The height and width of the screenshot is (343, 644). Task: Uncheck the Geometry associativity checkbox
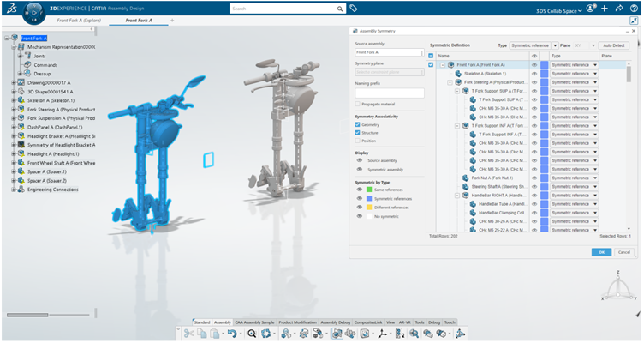pos(358,124)
